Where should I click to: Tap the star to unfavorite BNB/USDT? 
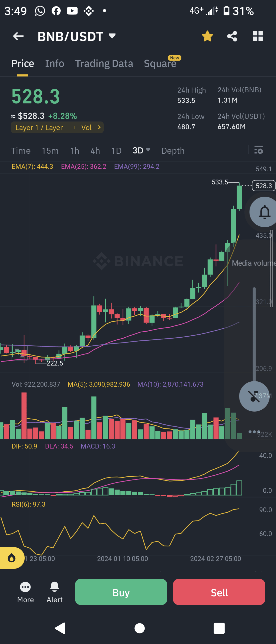(x=207, y=36)
